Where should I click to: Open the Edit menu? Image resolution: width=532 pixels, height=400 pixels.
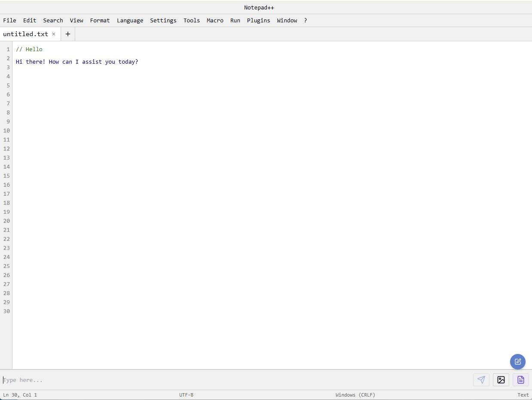(30, 20)
